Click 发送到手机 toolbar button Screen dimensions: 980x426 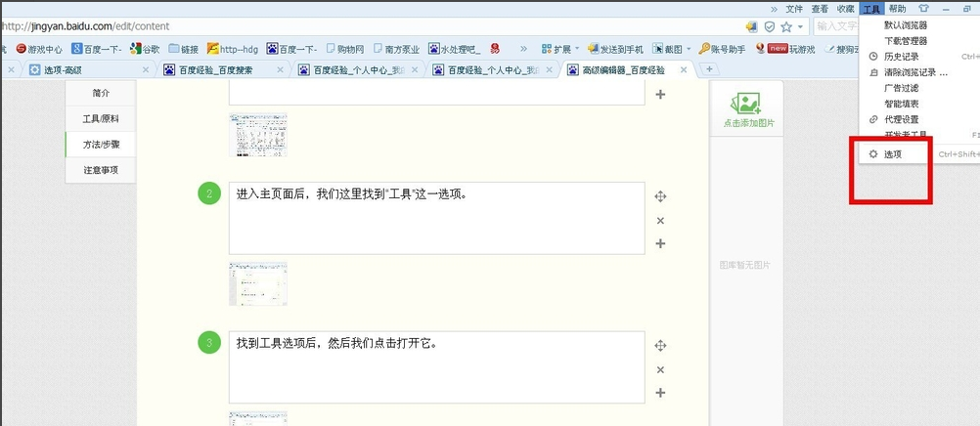pos(615,49)
